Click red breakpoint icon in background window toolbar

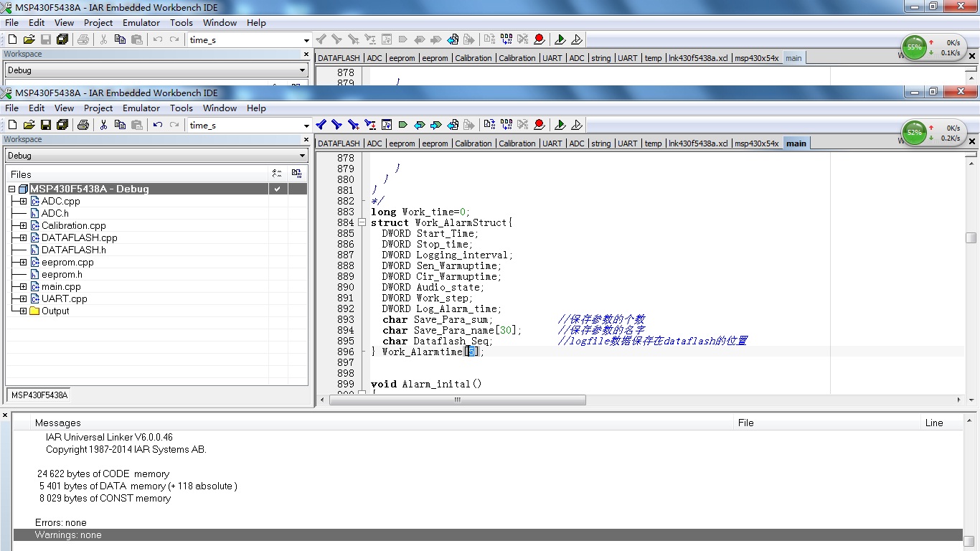(x=540, y=39)
